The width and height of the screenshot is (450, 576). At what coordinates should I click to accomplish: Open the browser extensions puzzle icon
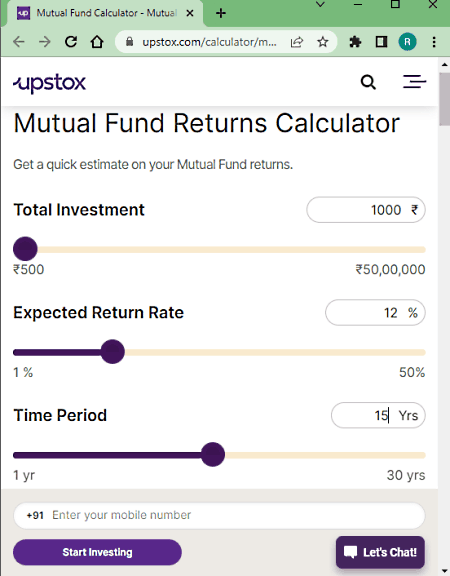355,42
